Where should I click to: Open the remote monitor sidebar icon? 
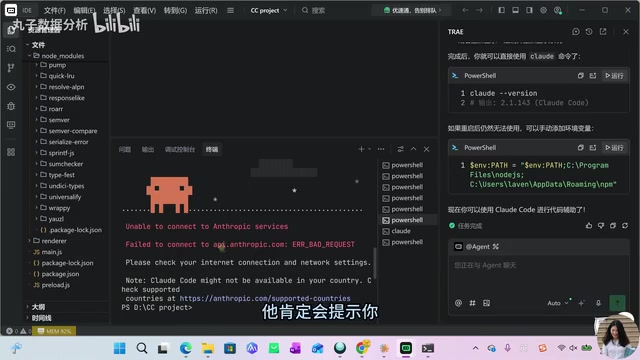click(x=11, y=125)
